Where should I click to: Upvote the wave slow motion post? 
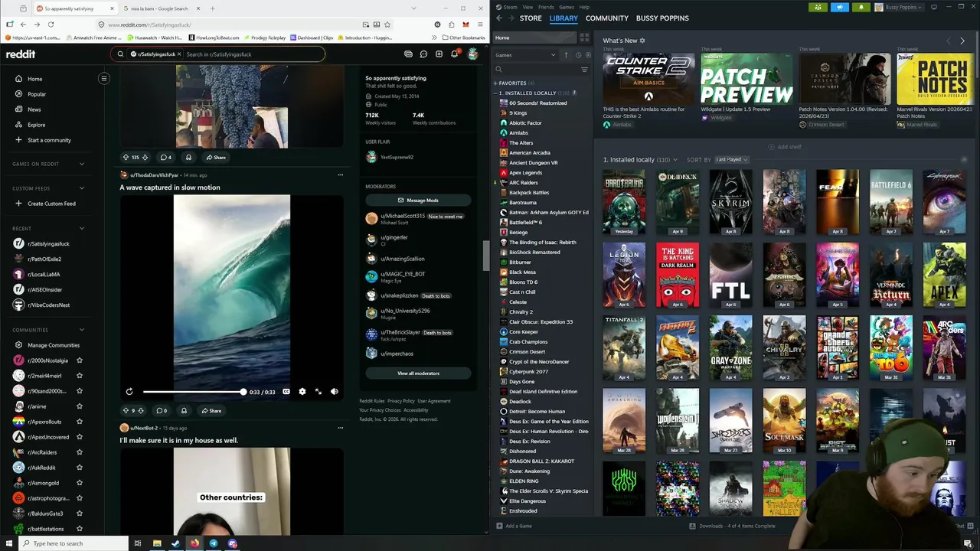[x=126, y=411]
